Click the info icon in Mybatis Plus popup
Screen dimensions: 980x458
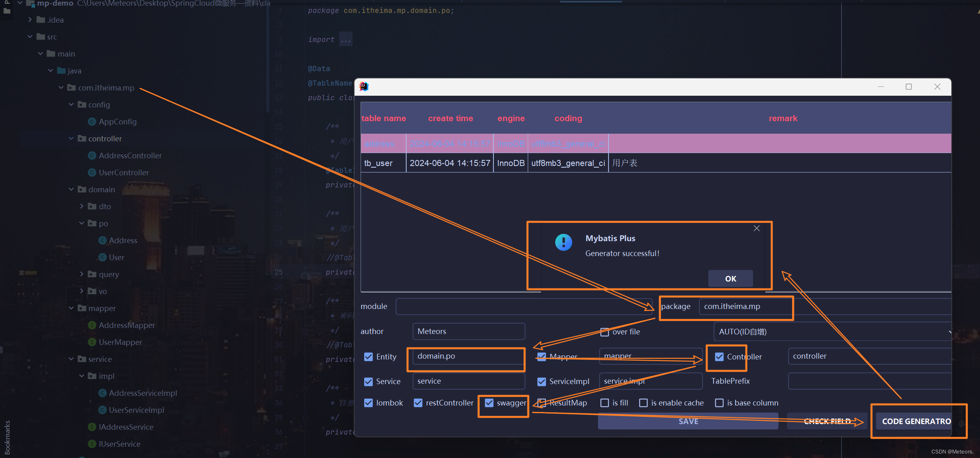[563, 242]
